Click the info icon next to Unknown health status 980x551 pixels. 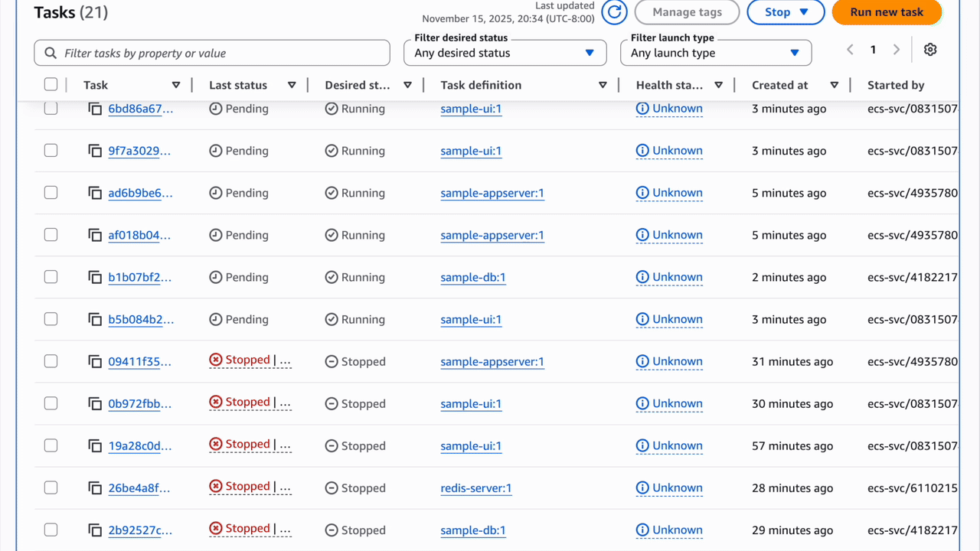(x=642, y=108)
